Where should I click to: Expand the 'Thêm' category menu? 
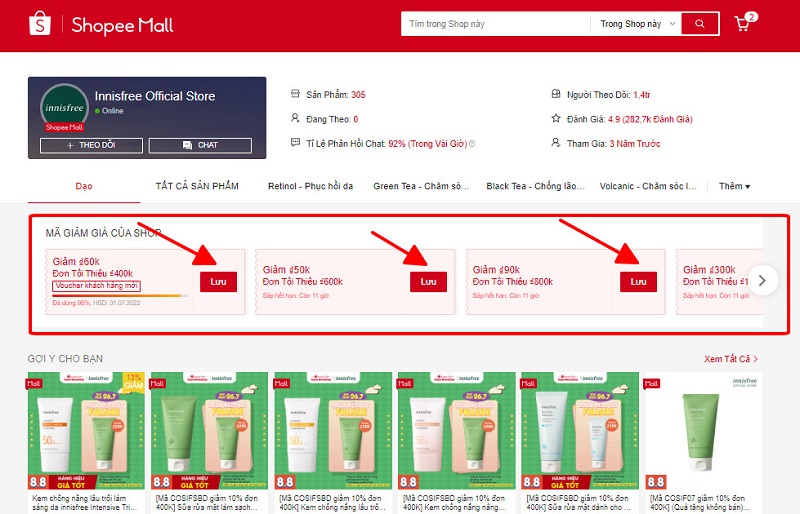click(x=734, y=186)
